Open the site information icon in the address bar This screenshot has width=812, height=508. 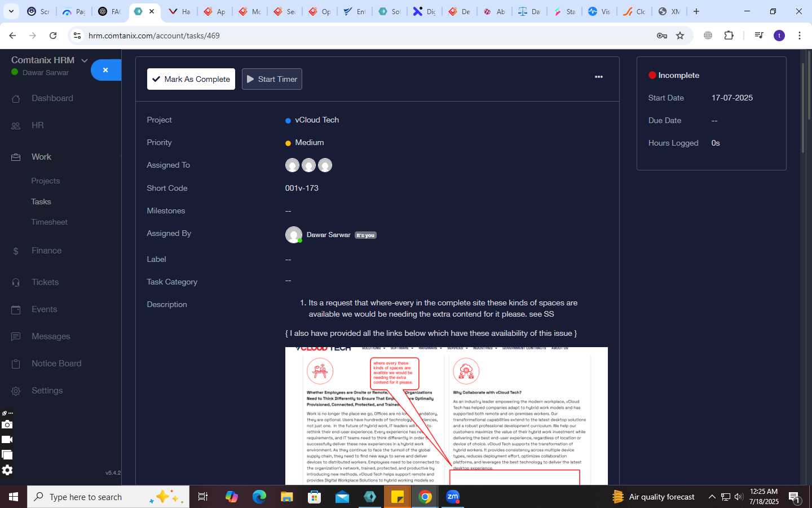pyautogui.click(x=77, y=36)
